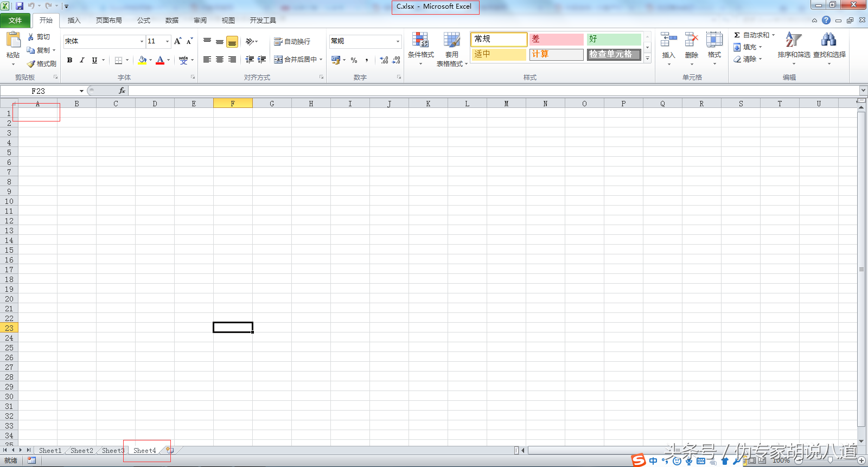The width and height of the screenshot is (868, 467).
Task: Toggle bold formatting B
Action: click(x=69, y=60)
